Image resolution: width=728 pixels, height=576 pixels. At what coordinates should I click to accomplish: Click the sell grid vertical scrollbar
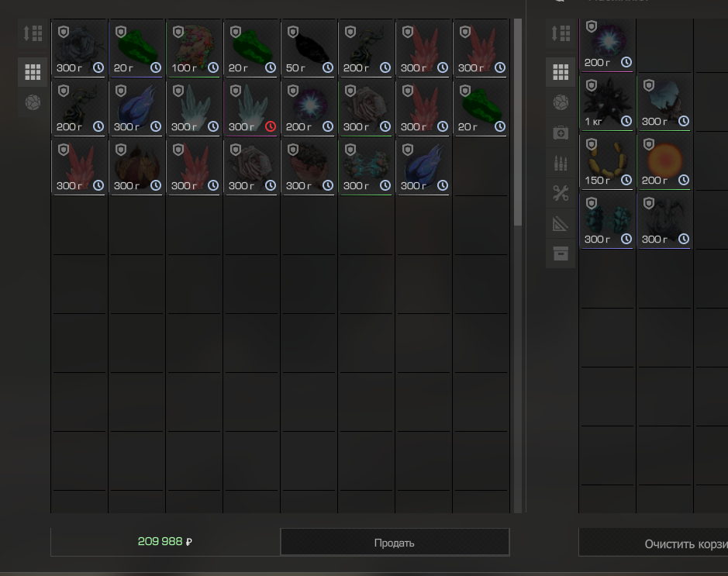point(518,122)
